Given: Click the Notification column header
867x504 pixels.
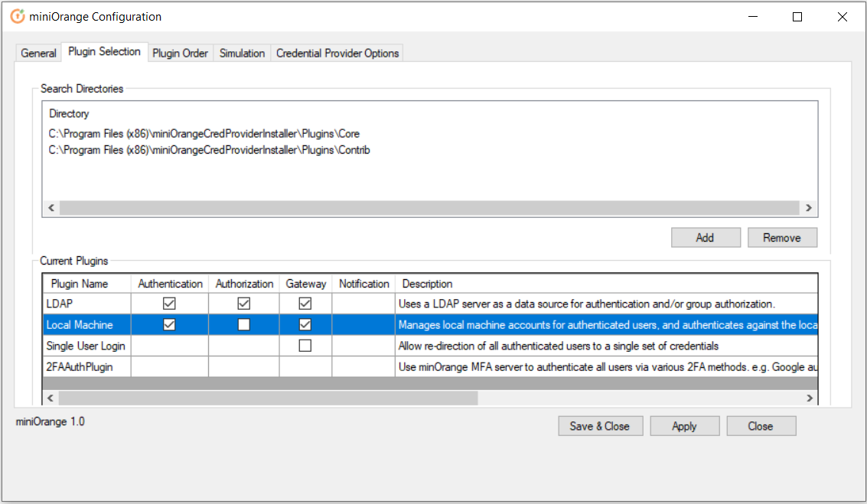Looking at the screenshot, I should pyautogui.click(x=363, y=284).
